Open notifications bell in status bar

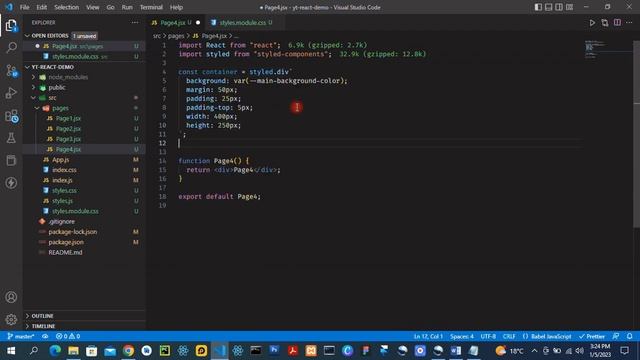coord(629,336)
